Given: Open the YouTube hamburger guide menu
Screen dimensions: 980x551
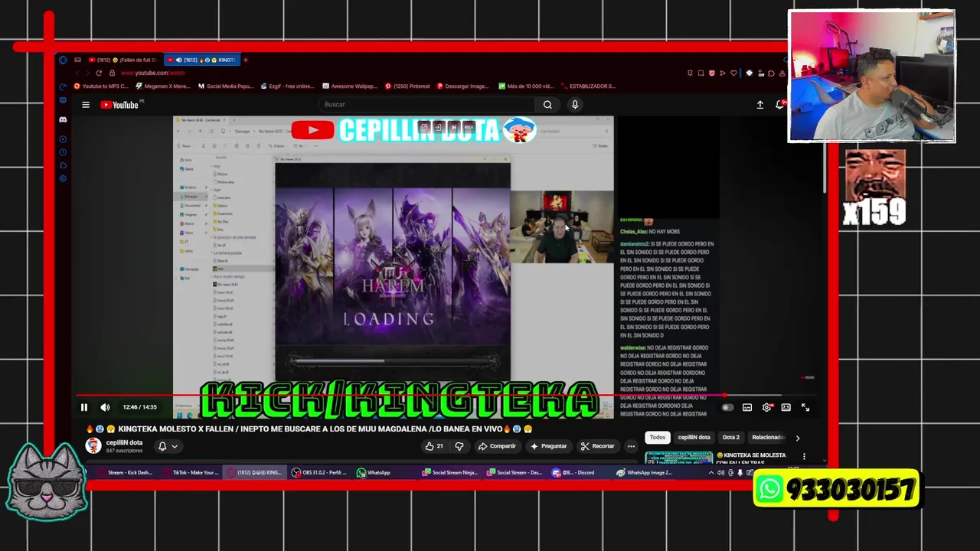Looking at the screenshot, I should (86, 105).
